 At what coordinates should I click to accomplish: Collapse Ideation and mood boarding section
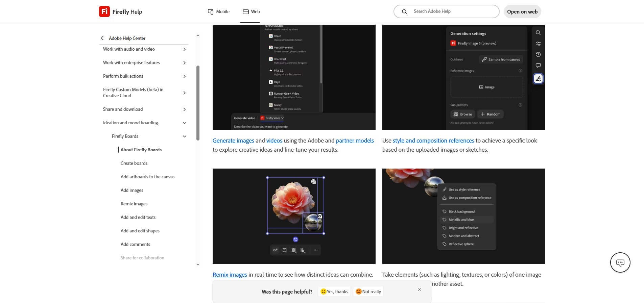[x=185, y=123]
